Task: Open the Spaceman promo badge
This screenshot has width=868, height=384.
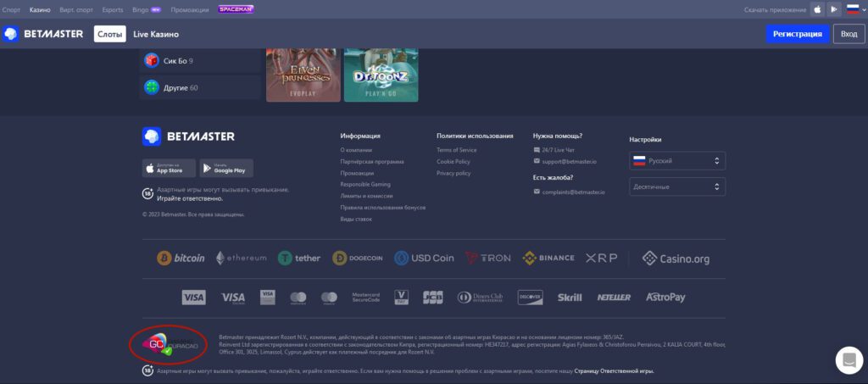Action: pyautogui.click(x=236, y=9)
